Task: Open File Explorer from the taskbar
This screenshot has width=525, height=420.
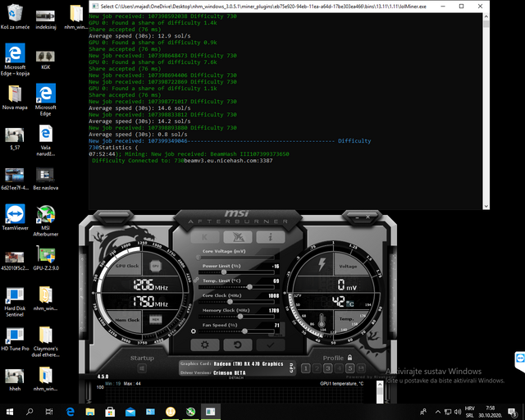Action: pyautogui.click(x=90, y=412)
